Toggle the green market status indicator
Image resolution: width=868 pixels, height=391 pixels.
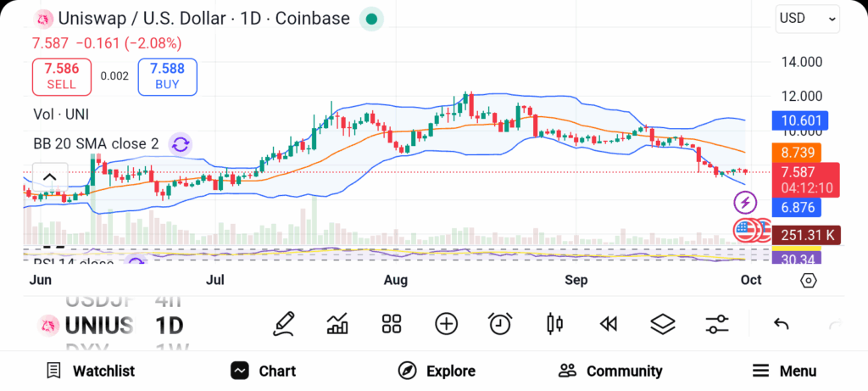coord(370,19)
